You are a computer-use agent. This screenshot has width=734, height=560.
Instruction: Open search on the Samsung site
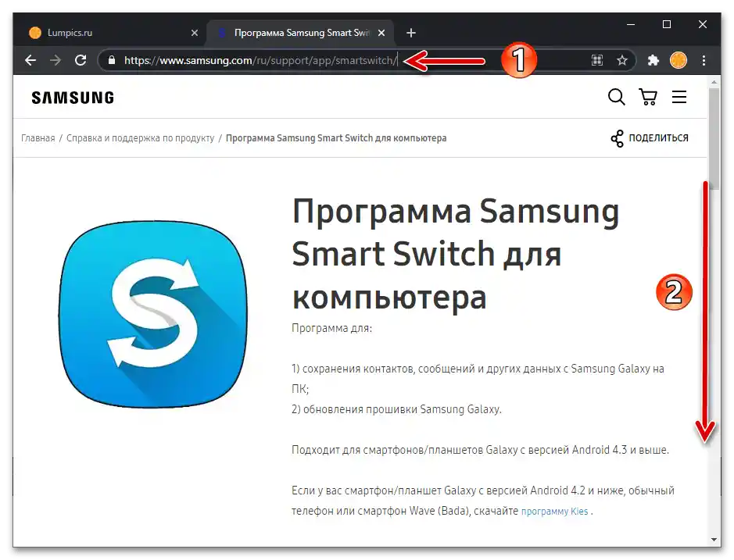[616, 97]
